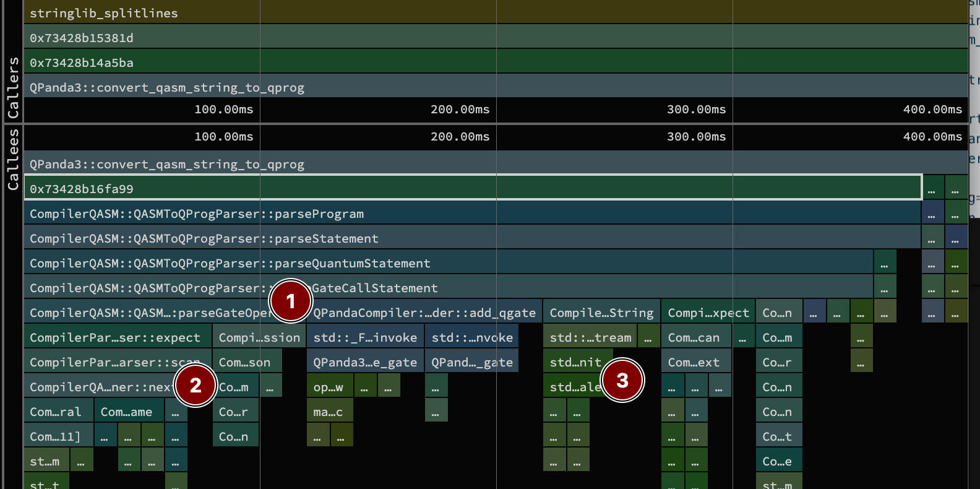Click the highlighted 0x73428b16fa99 callee frame

(x=473, y=189)
